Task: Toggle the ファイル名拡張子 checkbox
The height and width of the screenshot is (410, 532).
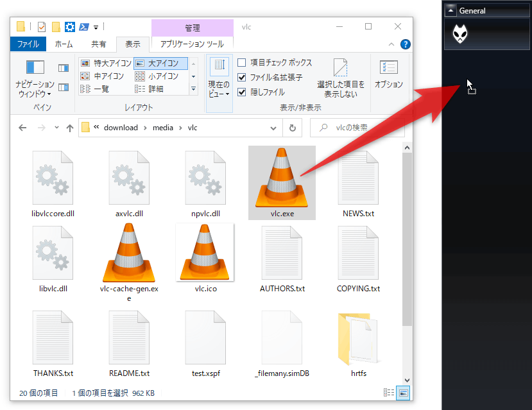Action: tap(241, 78)
